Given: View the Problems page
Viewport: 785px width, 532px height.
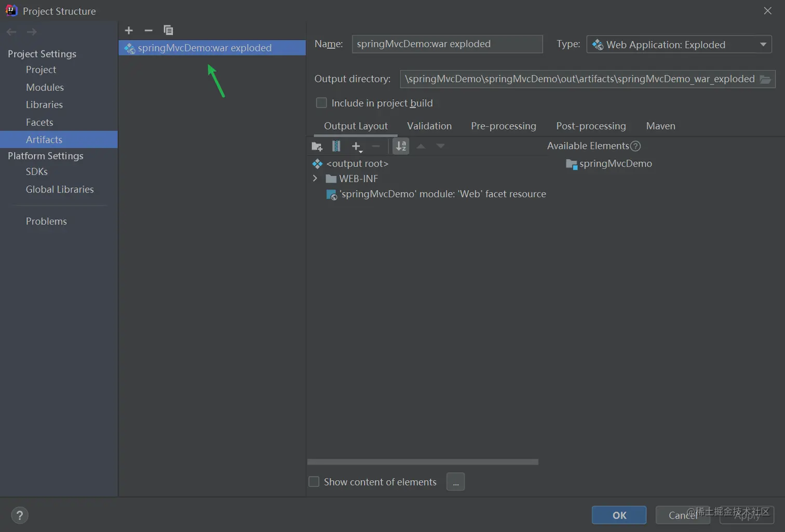Looking at the screenshot, I should pos(46,221).
